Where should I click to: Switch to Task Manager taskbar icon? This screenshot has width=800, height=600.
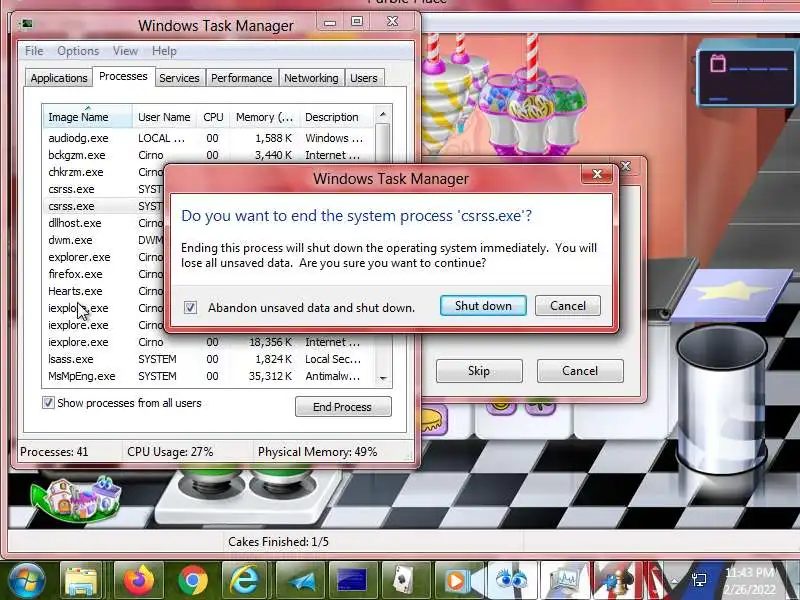point(565,581)
